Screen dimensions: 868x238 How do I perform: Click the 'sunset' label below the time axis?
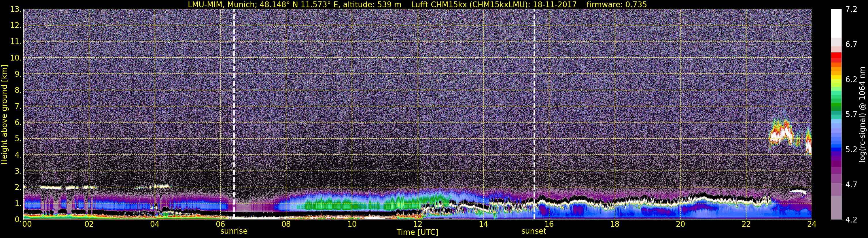(534, 231)
